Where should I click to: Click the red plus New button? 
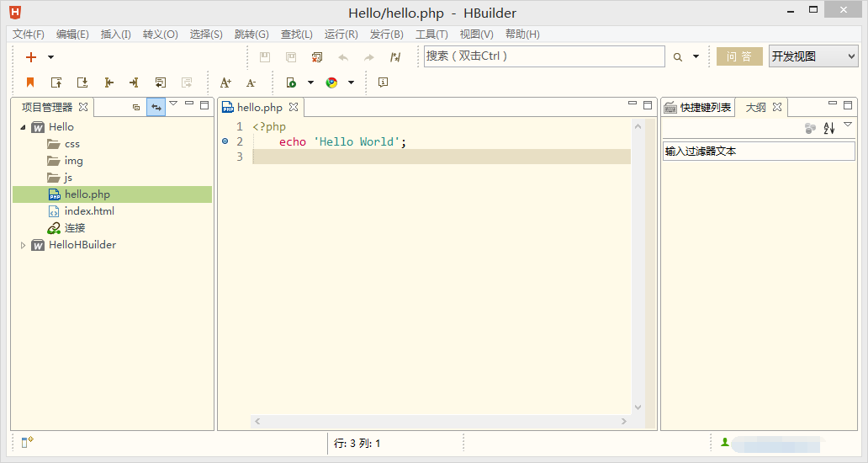tap(31, 57)
